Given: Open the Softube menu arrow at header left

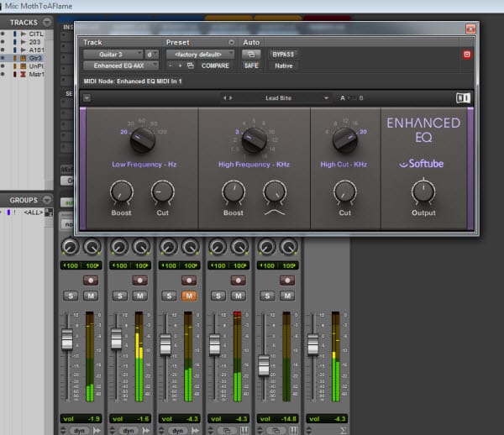Looking at the screenshot, I should (x=87, y=97).
